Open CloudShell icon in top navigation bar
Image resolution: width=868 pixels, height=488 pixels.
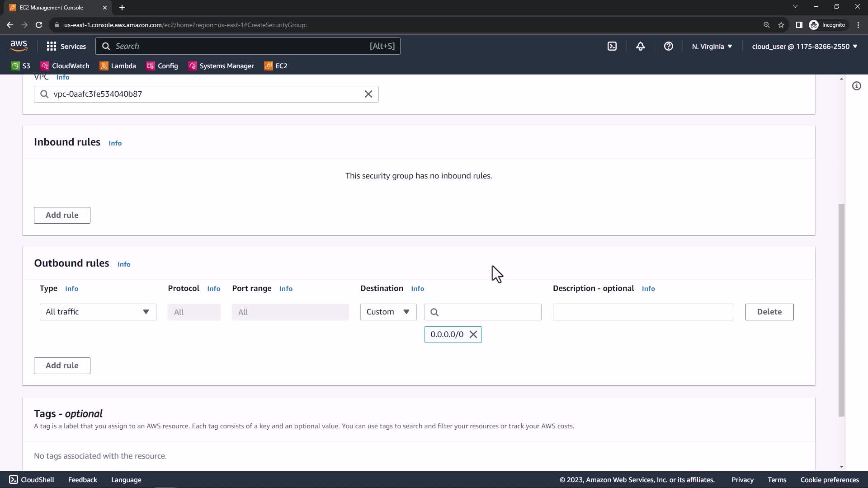click(x=612, y=46)
